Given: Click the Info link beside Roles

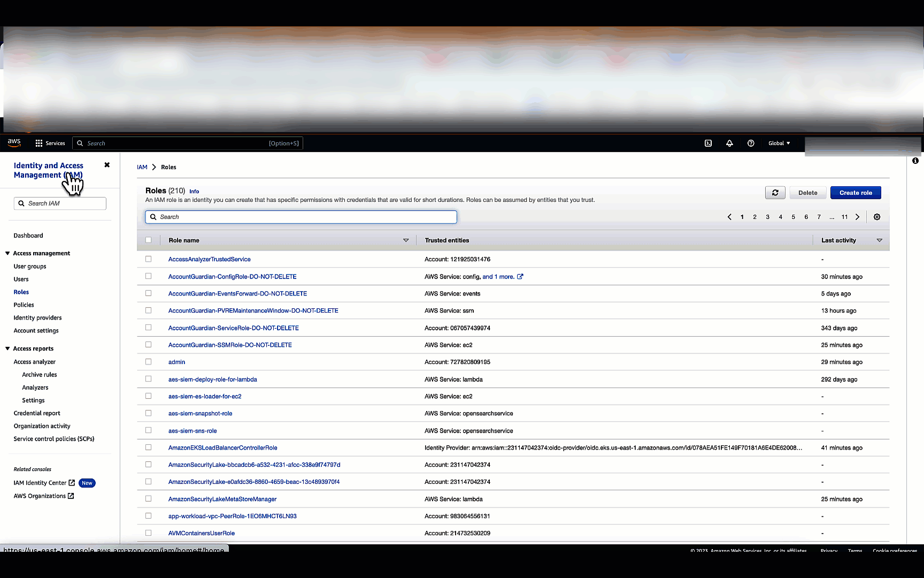Looking at the screenshot, I should [194, 191].
